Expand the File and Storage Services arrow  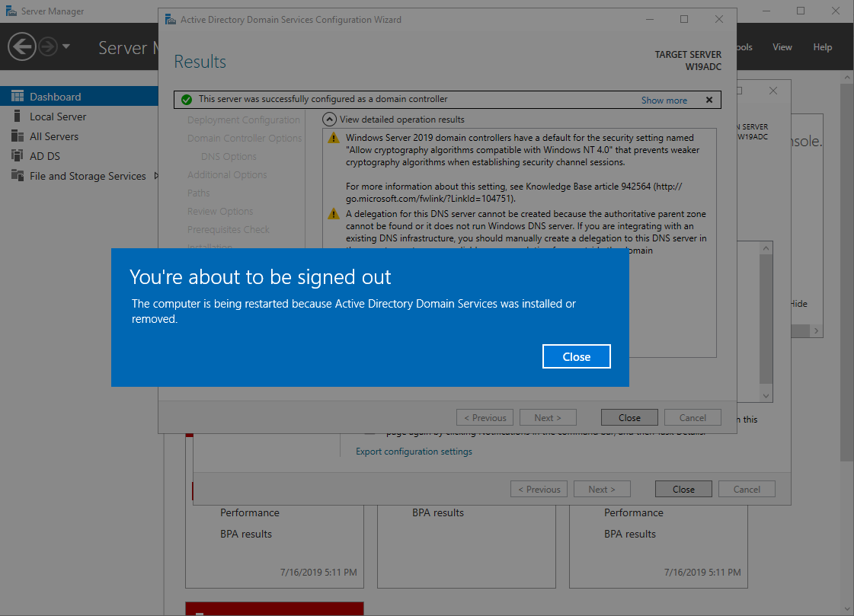point(156,176)
